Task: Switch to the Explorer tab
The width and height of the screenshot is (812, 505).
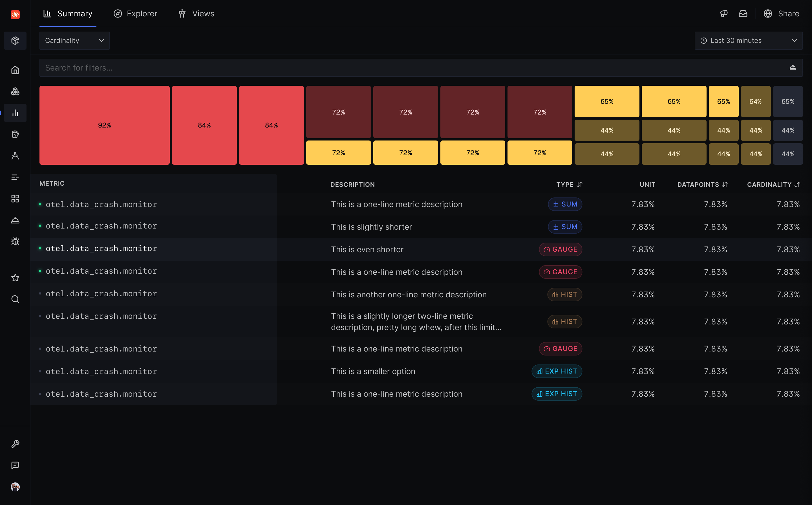Action: click(x=135, y=14)
